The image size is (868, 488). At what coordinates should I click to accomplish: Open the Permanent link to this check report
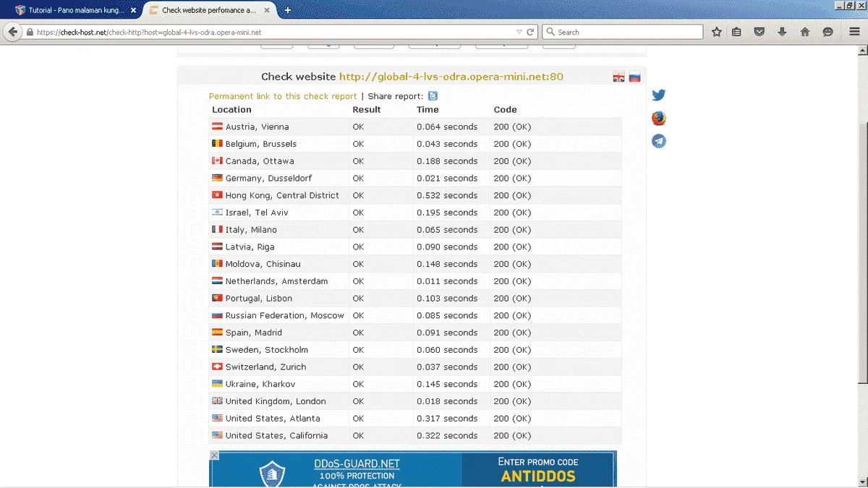coord(283,96)
